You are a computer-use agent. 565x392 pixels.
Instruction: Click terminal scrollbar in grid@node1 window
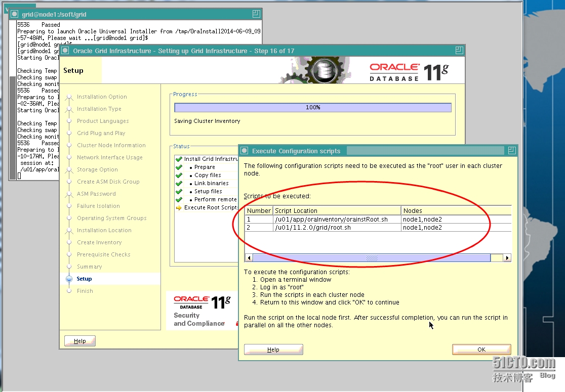pyautogui.click(x=14, y=100)
